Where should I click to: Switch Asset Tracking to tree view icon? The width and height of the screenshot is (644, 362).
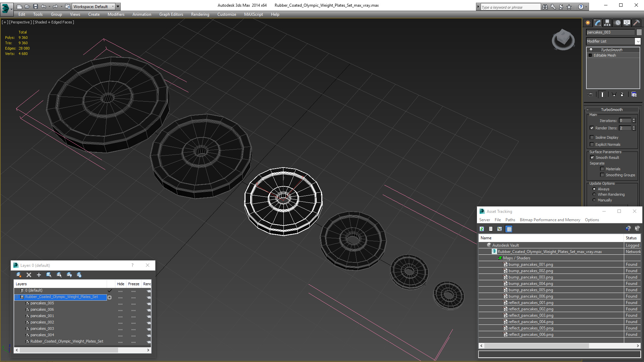(500, 229)
